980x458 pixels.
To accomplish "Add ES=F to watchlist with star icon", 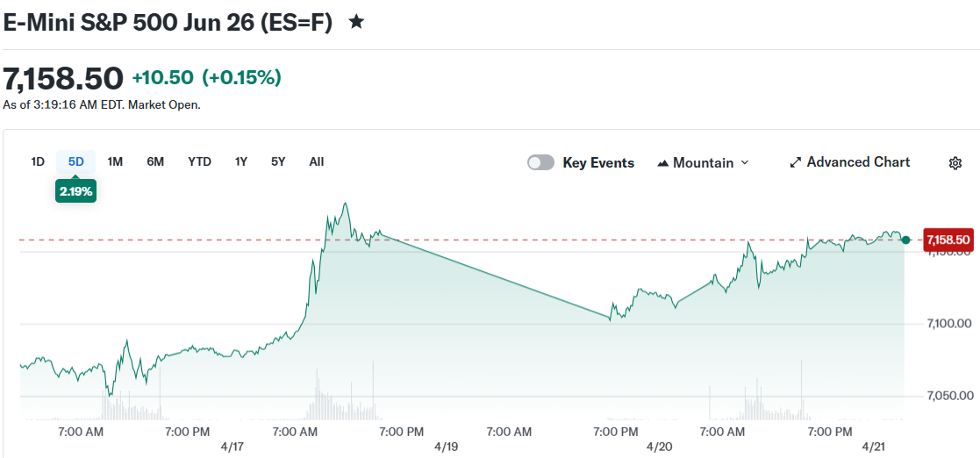I will point(356,23).
